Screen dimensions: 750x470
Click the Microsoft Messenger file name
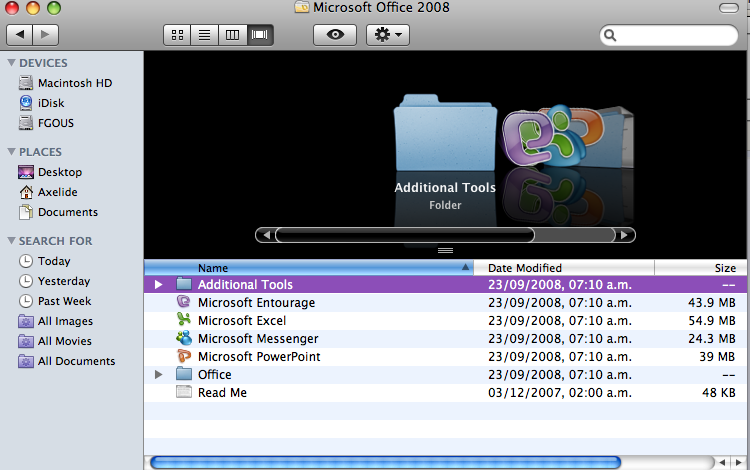tap(258, 339)
